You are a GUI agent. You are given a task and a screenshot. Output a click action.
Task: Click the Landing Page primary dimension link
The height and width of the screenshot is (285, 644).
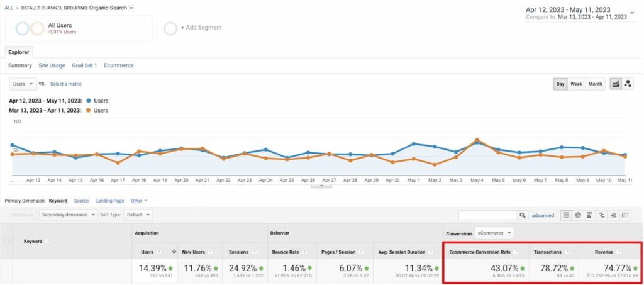coord(109,201)
